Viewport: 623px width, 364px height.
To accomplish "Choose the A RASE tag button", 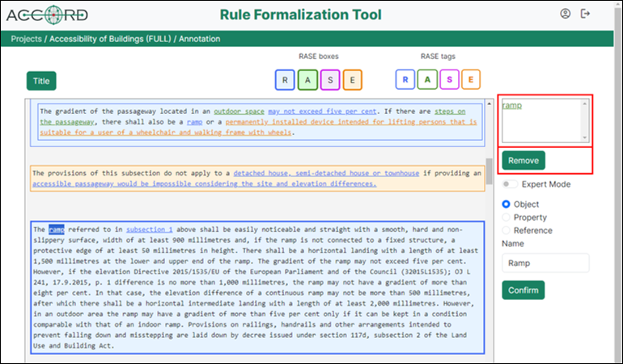I will point(427,79).
